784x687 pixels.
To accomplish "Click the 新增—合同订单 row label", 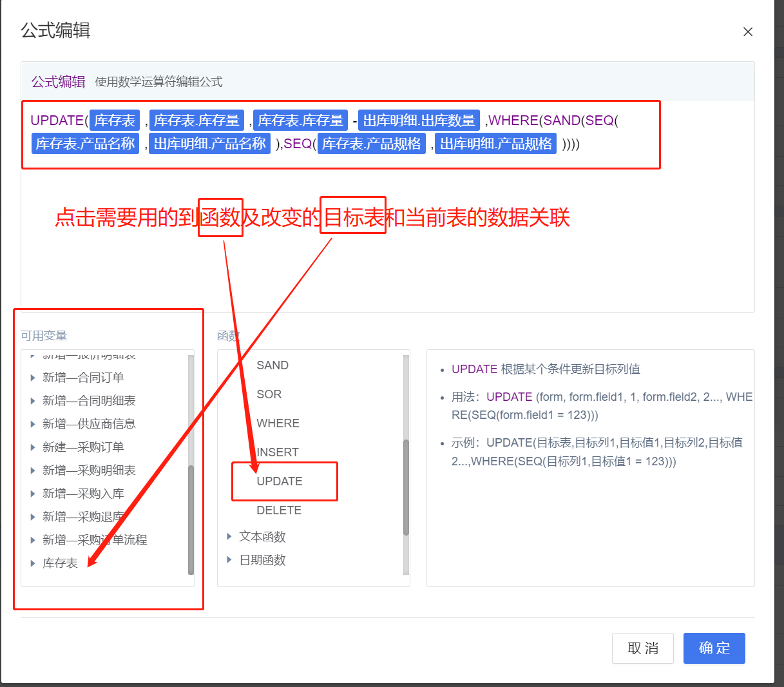I will tap(83, 378).
